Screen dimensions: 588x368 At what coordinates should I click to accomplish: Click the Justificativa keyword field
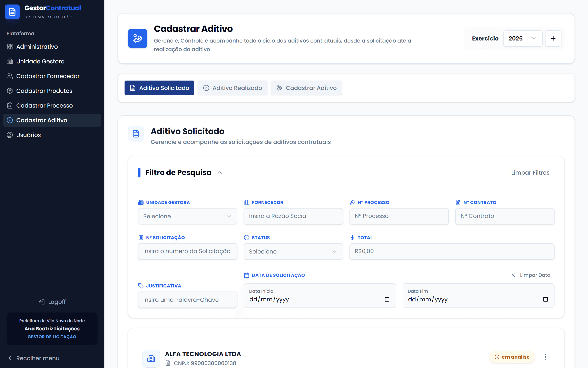(188, 300)
